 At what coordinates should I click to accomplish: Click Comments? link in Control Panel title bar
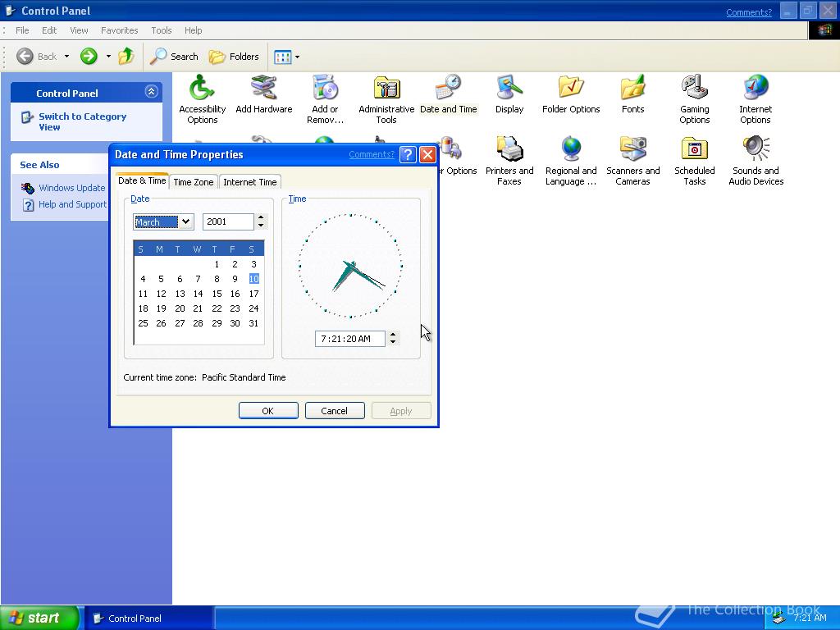(x=749, y=12)
